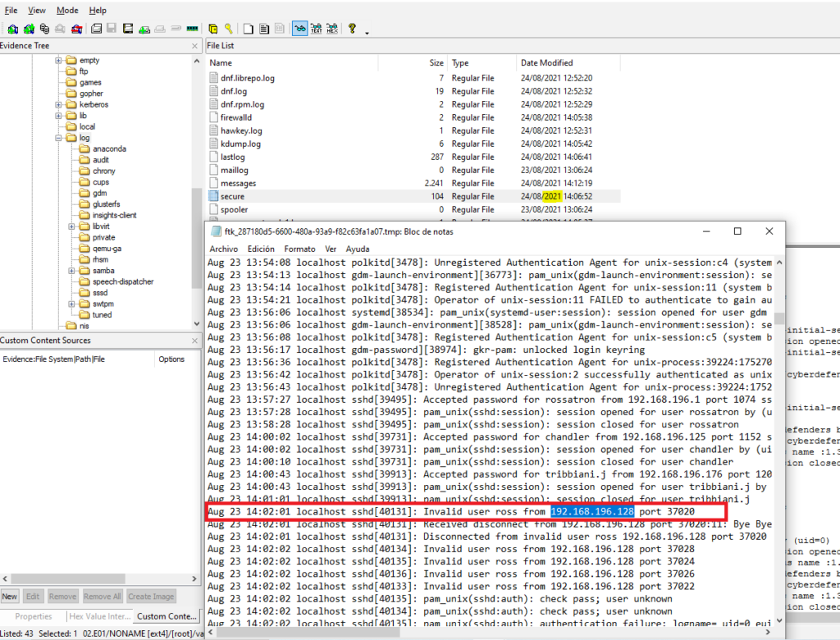840x640 pixels.
Task: Click the Add Evidence Item toolbar icon
Action: click(12, 28)
